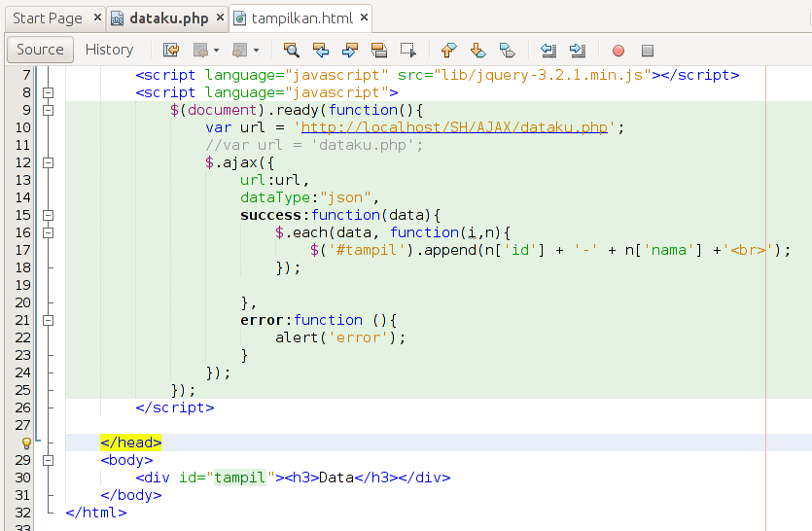Close the Start Page tab

point(97,18)
